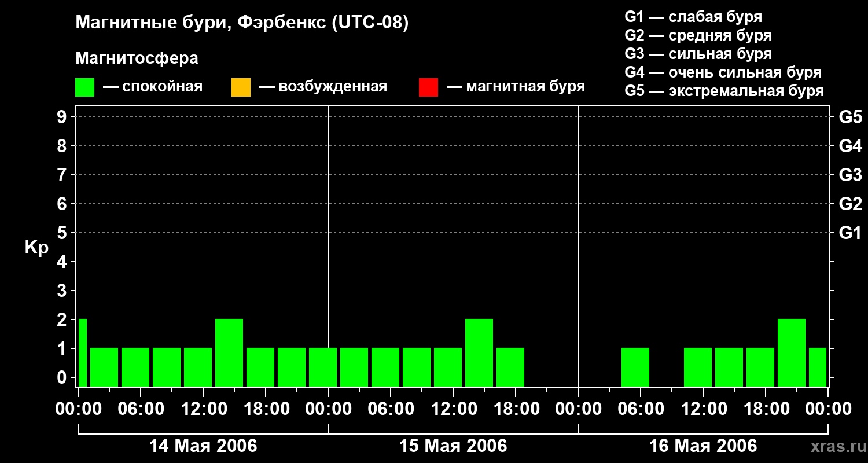Click the Kp 1 bar crossing midnight into 15 May
Viewport: 868px width, 463px height.
tap(323, 367)
